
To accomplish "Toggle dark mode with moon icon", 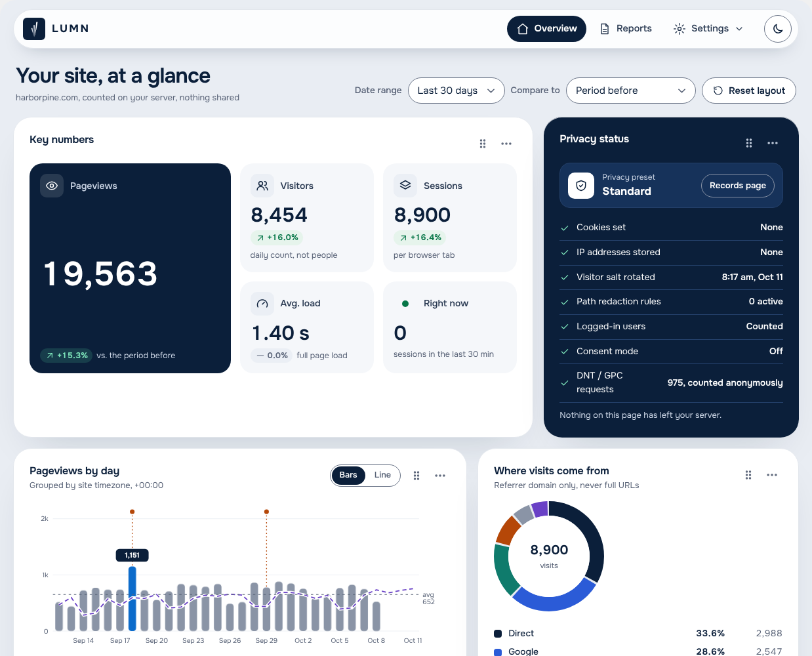I will (x=778, y=29).
